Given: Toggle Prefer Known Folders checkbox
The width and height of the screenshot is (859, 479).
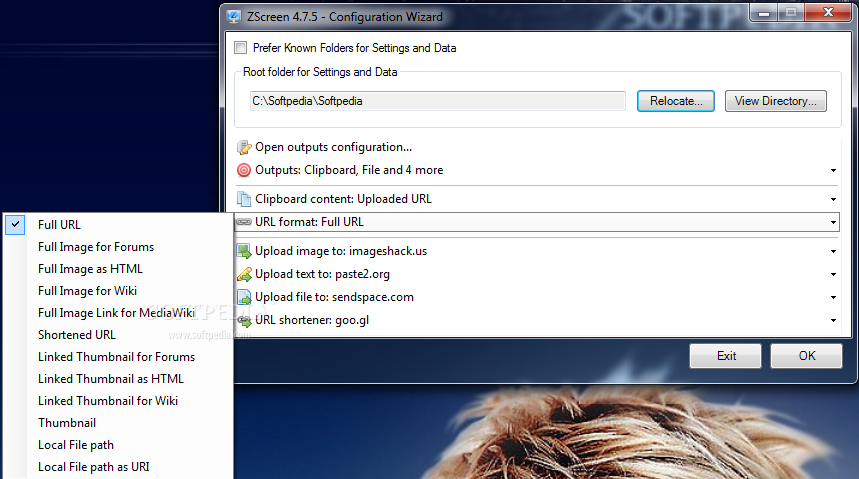Looking at the screenshot, I should point(240,48).
